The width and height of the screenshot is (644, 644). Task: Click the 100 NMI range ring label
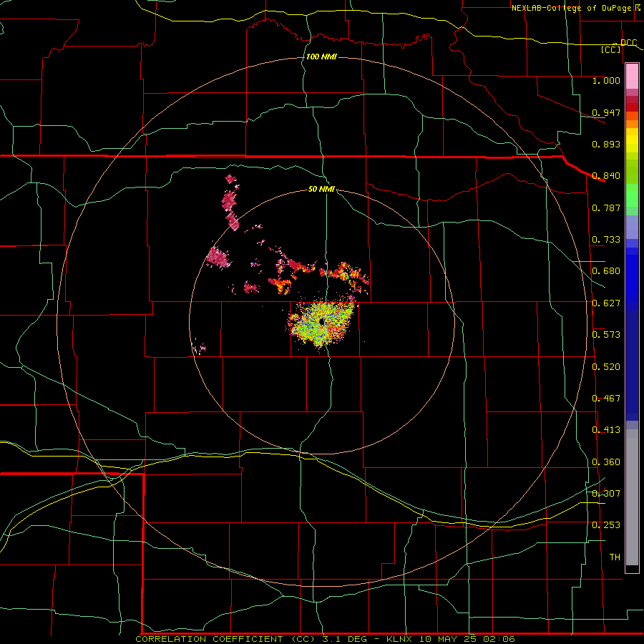click(x=321, y=57)
